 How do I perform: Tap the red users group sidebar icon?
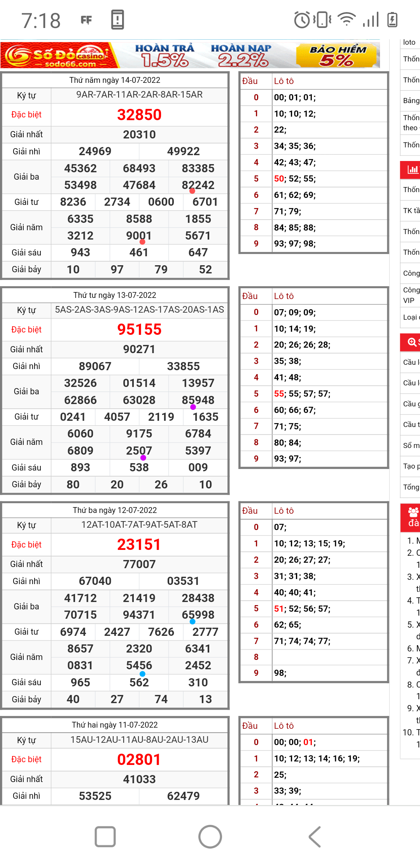click(x=413, y=512)
